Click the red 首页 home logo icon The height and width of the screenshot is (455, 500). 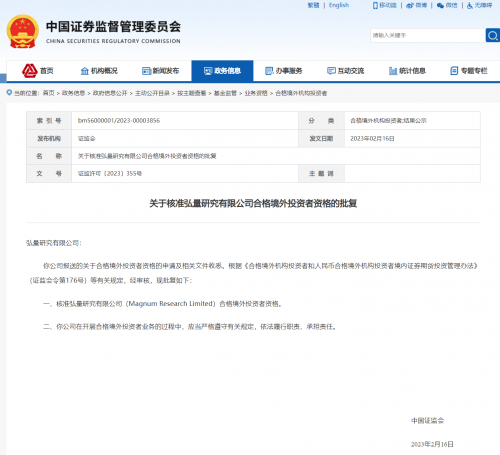click(x=30, y=71)
